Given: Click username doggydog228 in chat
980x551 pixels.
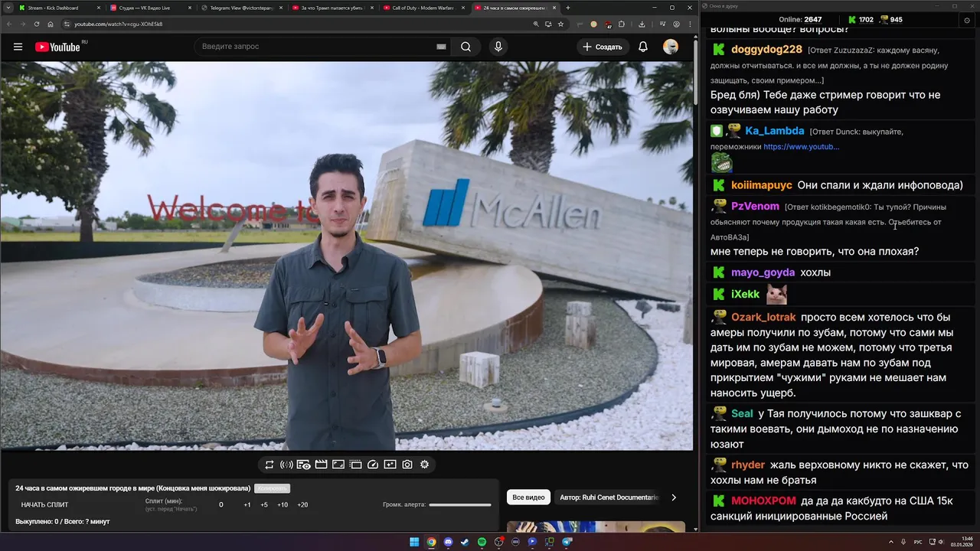Looking at the screenshot, I should coord(766,49).
